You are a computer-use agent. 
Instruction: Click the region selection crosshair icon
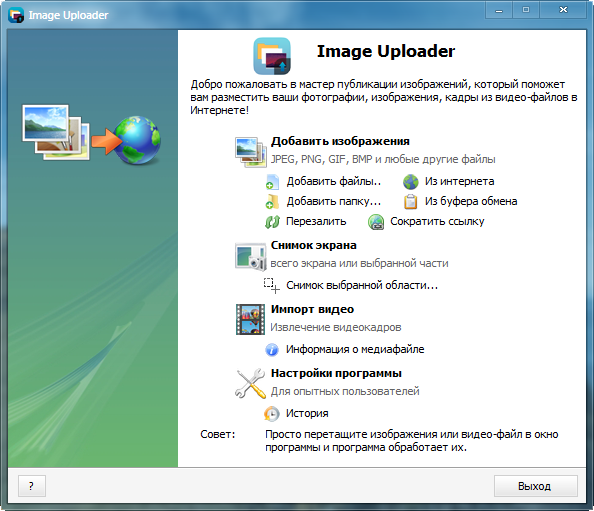pos(272,286)
